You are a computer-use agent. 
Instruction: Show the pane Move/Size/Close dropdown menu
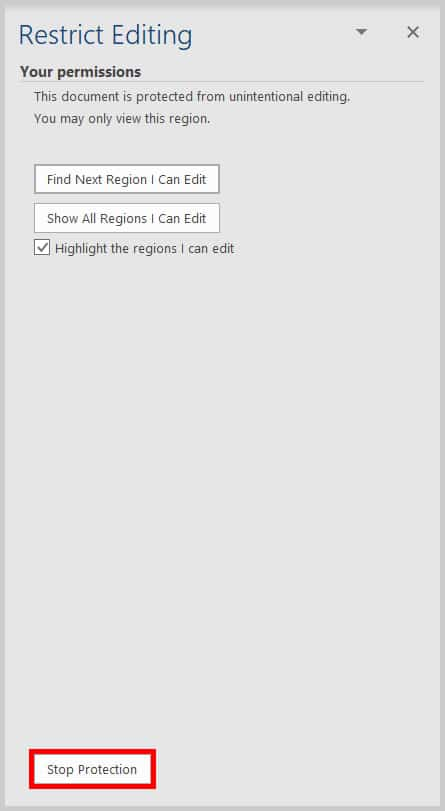361,32
